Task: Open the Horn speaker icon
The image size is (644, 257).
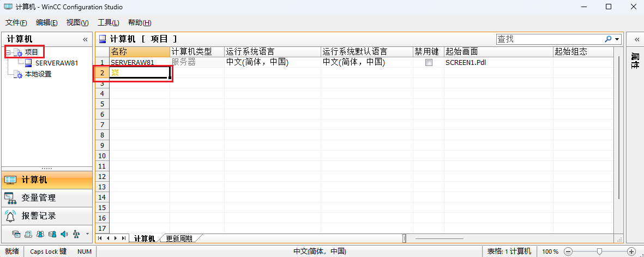Action: [64, 234]
